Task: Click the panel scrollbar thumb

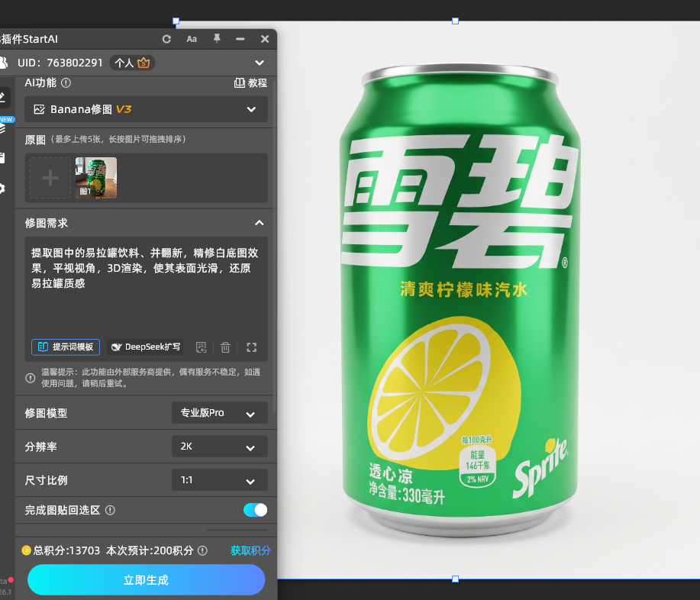Action: click(x=274, y=246)
